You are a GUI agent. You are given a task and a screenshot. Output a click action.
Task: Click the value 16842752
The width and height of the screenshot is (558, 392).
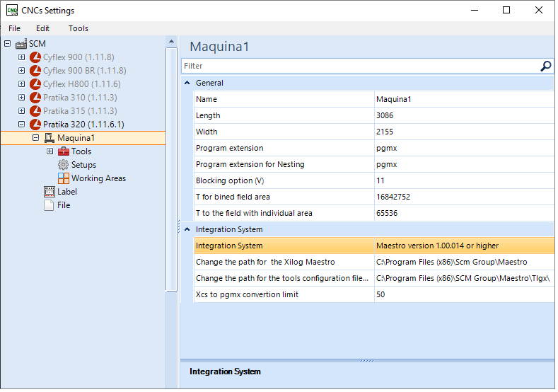coord(465,197)
